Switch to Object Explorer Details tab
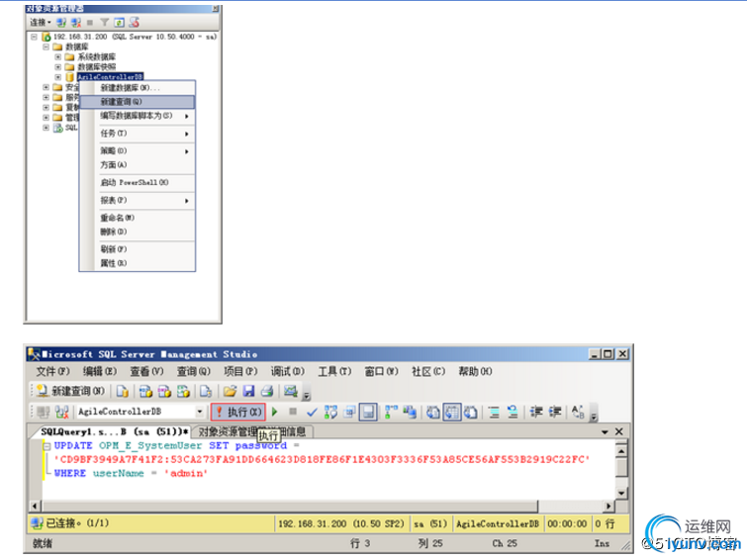The width and height of the screenshot is (747, 560). 252,431
